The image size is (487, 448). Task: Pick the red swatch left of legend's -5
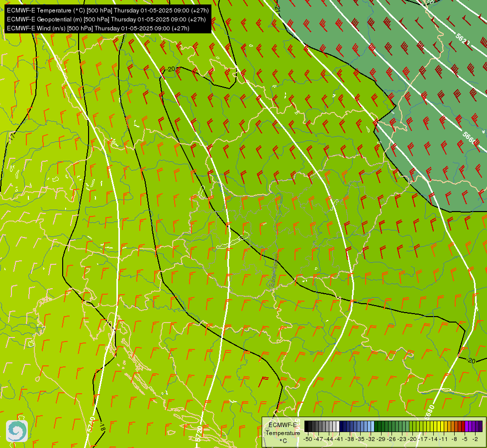point(463,426)
